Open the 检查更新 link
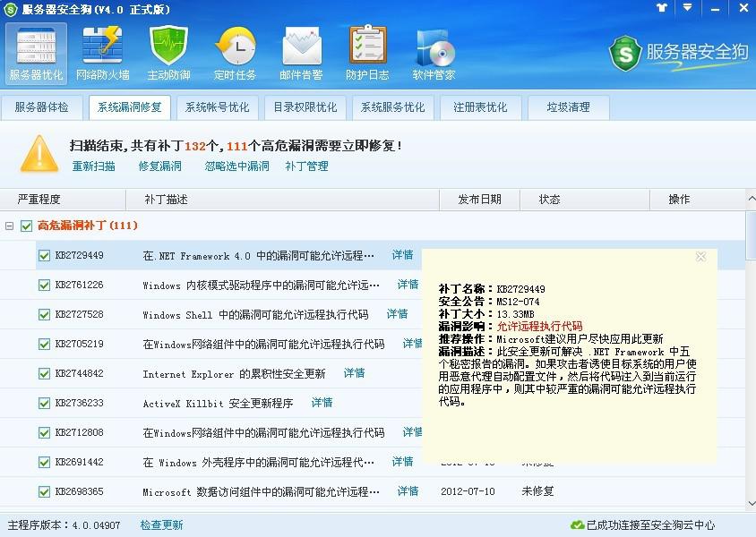 [161, 526]
